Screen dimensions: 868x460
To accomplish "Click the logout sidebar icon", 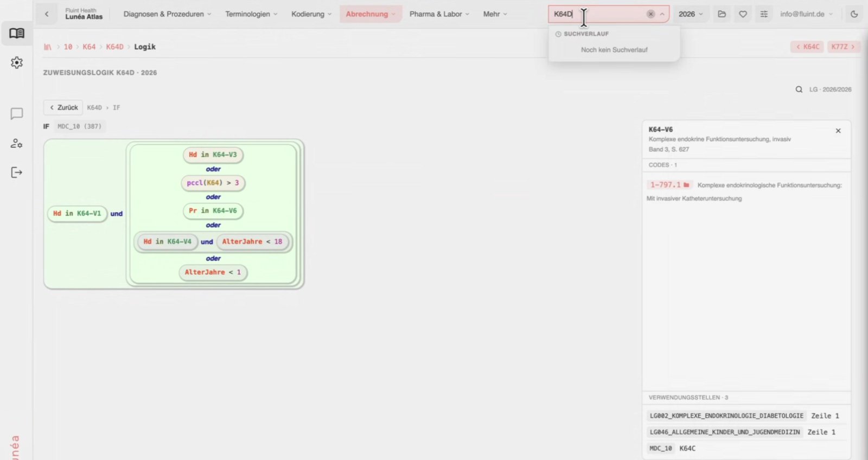I will [x=17, y=173].
